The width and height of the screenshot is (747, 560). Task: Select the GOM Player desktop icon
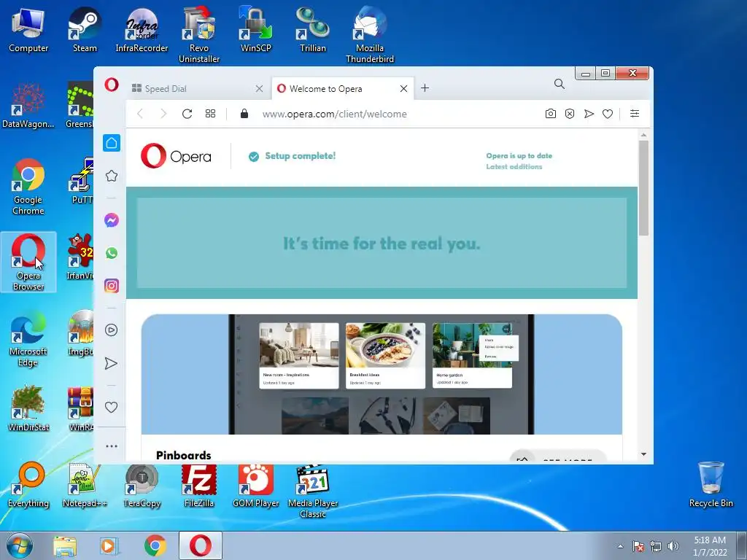click(256, 485)
